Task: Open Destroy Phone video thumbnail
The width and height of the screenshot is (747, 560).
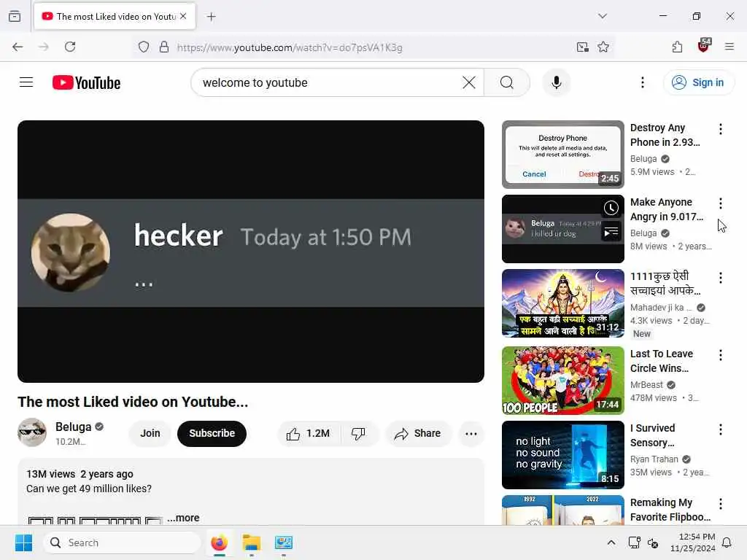Action: pyautogui.click(x=562, y=155)
